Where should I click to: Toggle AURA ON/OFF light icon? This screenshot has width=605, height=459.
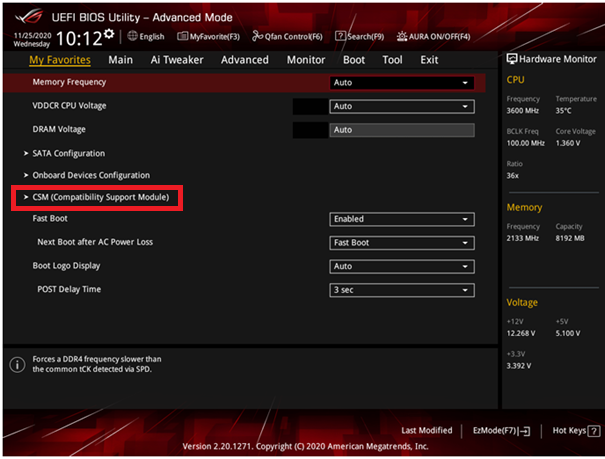tap(402, 36)
